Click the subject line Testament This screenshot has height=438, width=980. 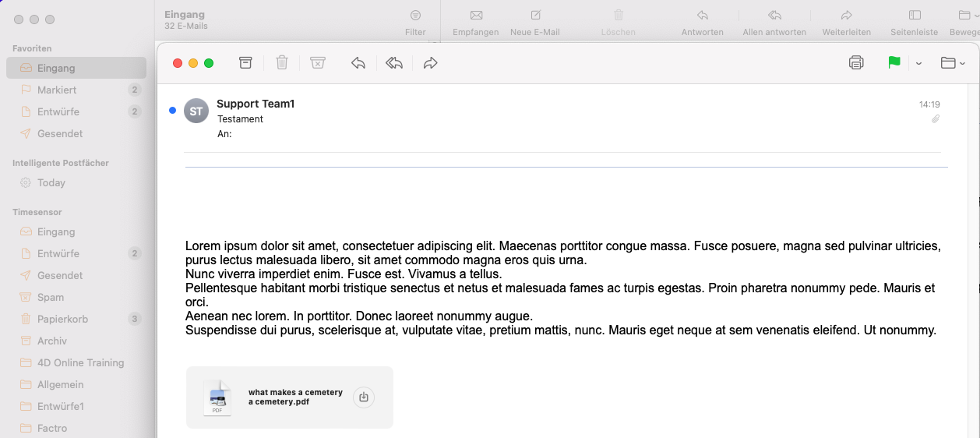click(x=240, y=119)
